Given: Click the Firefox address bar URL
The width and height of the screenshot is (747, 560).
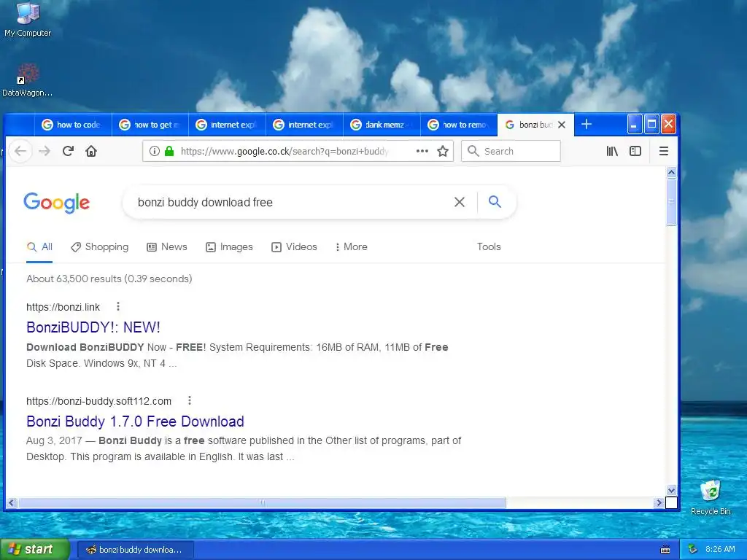Looking at the screenshot, I should click(x=285, y=152).
